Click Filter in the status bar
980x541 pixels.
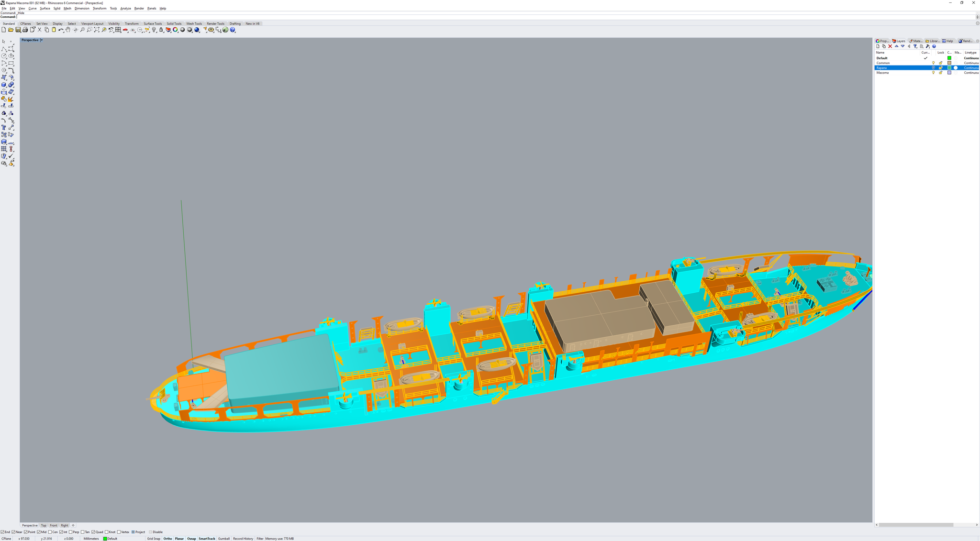260,539
